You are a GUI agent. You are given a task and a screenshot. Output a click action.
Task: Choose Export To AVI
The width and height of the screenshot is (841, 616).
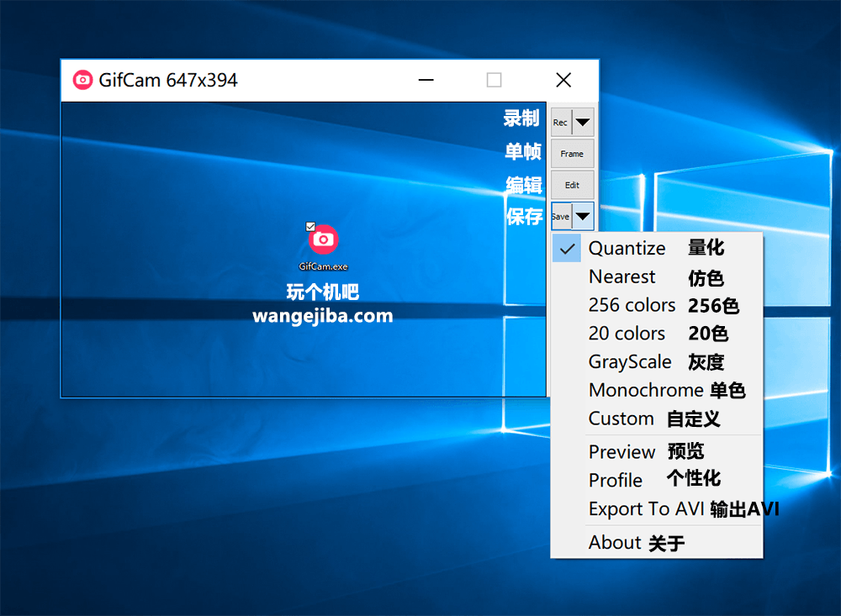point(646,509)
